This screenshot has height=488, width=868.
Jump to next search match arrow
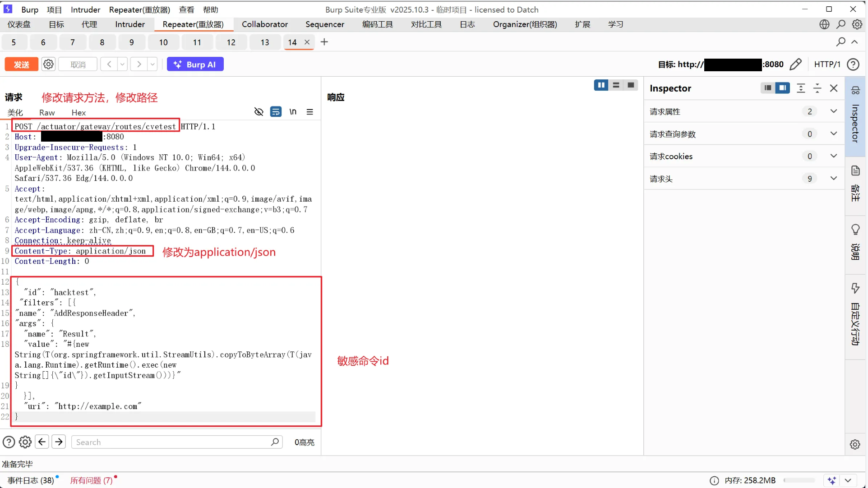tap(59, 442)
